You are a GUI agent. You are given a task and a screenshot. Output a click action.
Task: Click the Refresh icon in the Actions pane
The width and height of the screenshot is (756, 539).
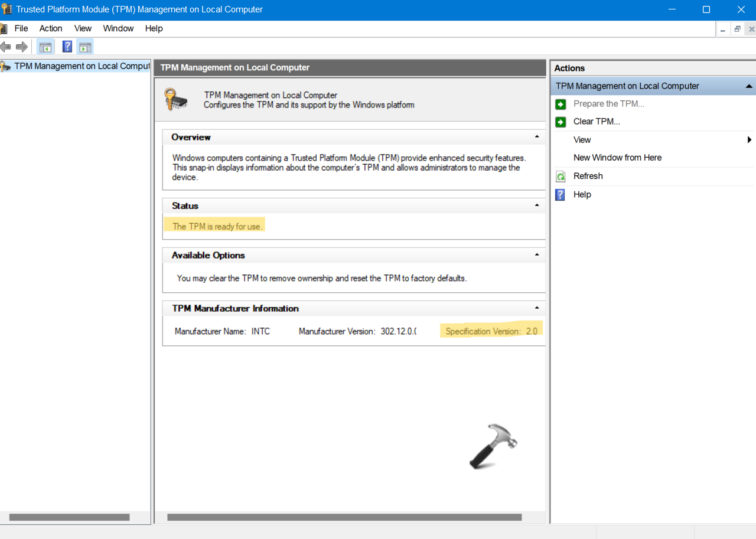[561, 177]
